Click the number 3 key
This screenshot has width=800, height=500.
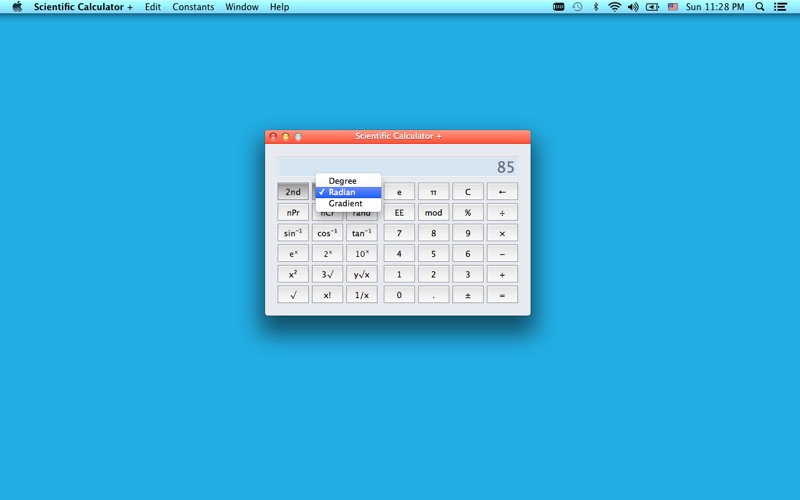(x=467, y=274)
